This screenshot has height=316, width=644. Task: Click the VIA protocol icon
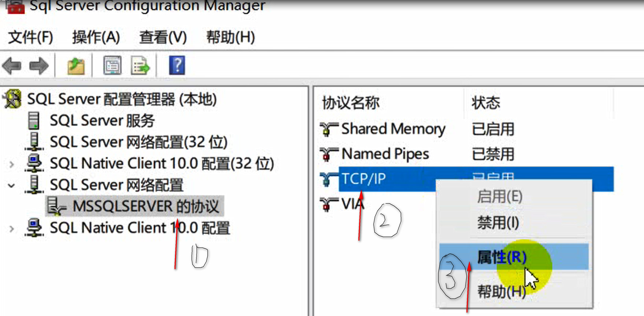(x=329, y=204)
